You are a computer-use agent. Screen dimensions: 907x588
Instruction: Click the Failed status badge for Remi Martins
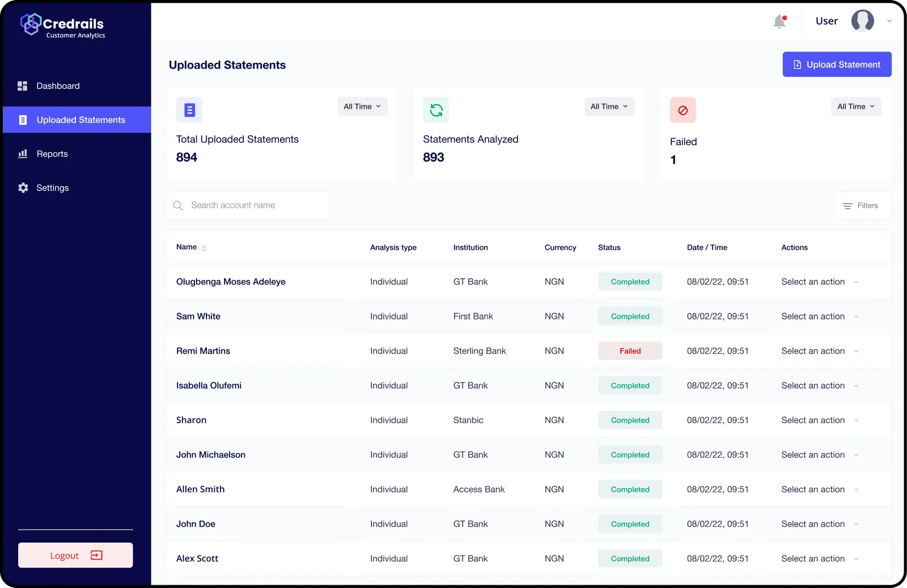click(x=630, y=351)
